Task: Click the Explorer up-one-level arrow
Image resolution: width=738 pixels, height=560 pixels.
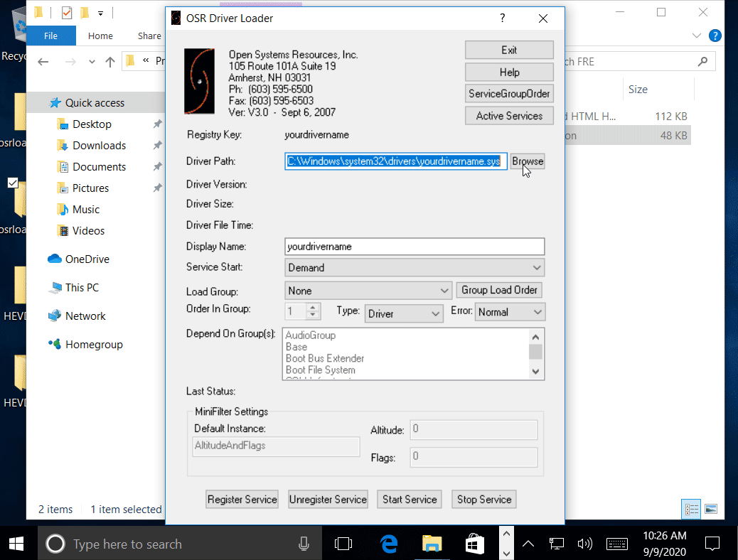Action: (x=110, y=62)
